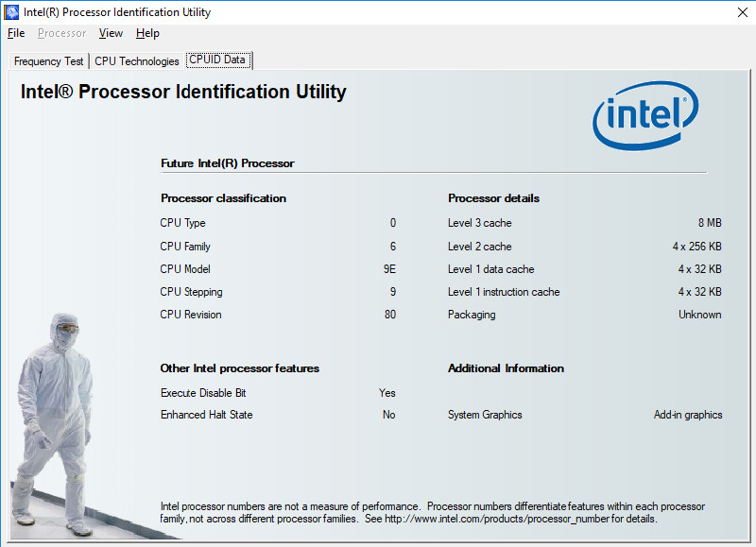Click the Intel logo
The image size is (756, 547).
[645, 115]
